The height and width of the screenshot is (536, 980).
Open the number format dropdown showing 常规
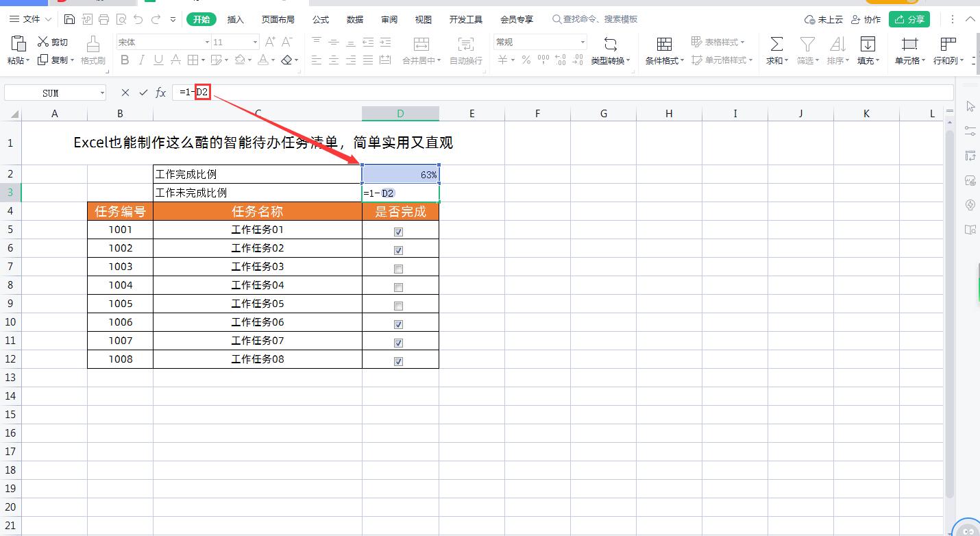point(583,42)
